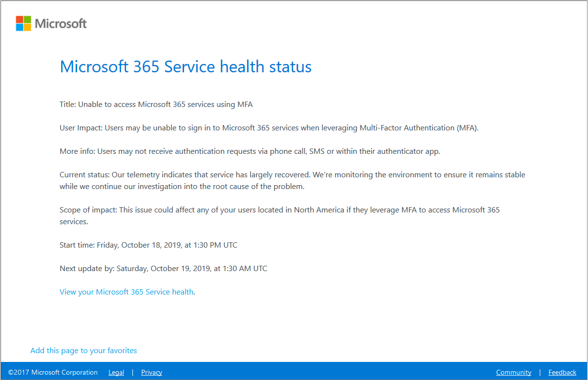
Task: Click the User Impact paragraph text
Action: 269,127
